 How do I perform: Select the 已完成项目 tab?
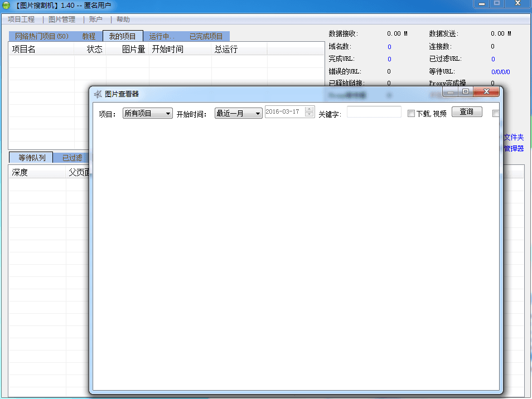[206, 36]
